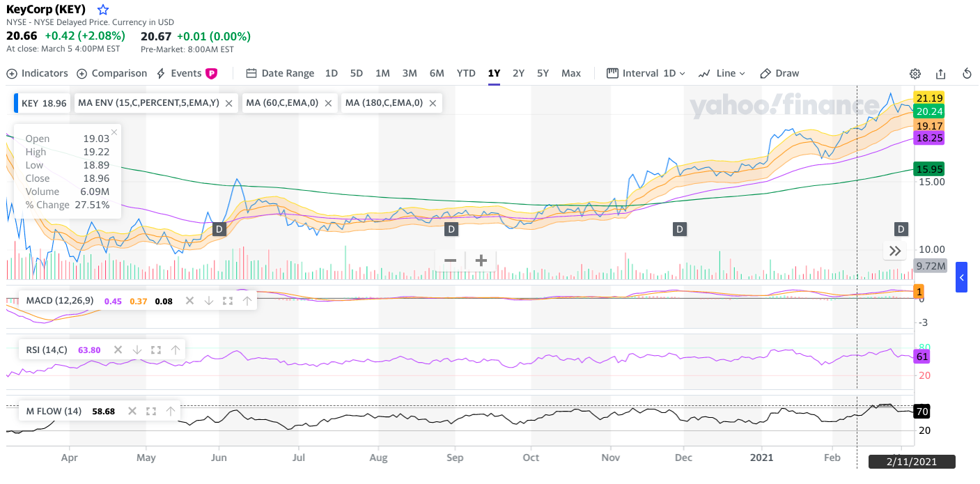980x484 pixels.
Task: Remove the MA 180 EMA indicator
Action: coord(433,103)
